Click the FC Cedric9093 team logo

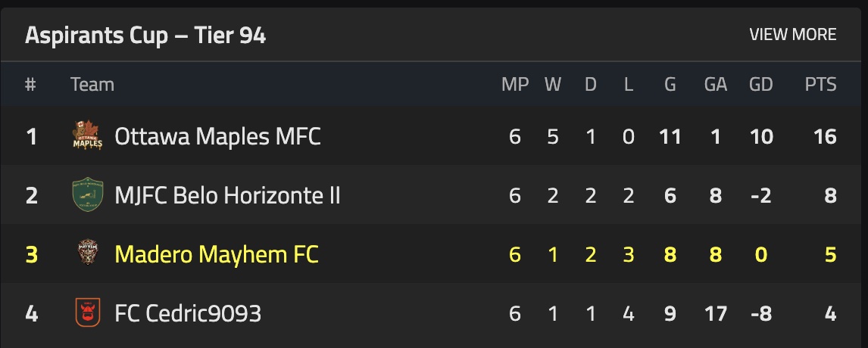click(x=86, y=312)
